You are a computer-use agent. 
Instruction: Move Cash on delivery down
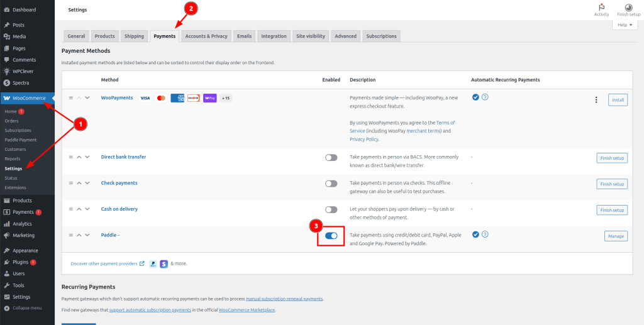pos(87,209)
